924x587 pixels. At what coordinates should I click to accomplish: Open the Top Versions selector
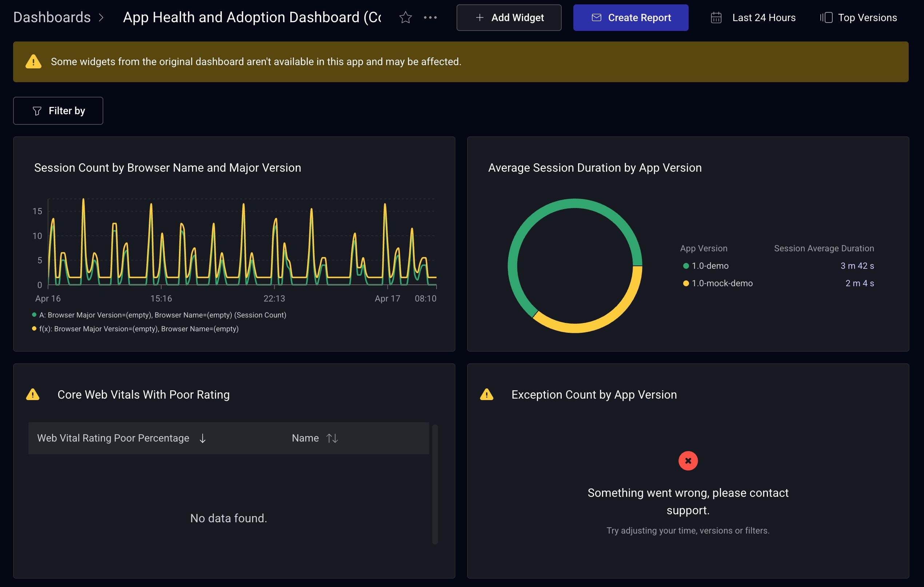[867, 17]
